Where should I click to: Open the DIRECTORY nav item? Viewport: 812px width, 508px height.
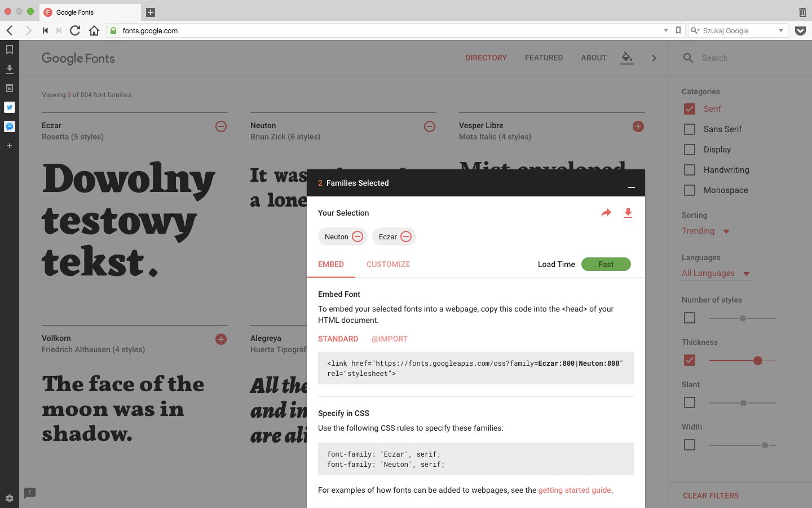pyautogui.click(x=486, y=58)
